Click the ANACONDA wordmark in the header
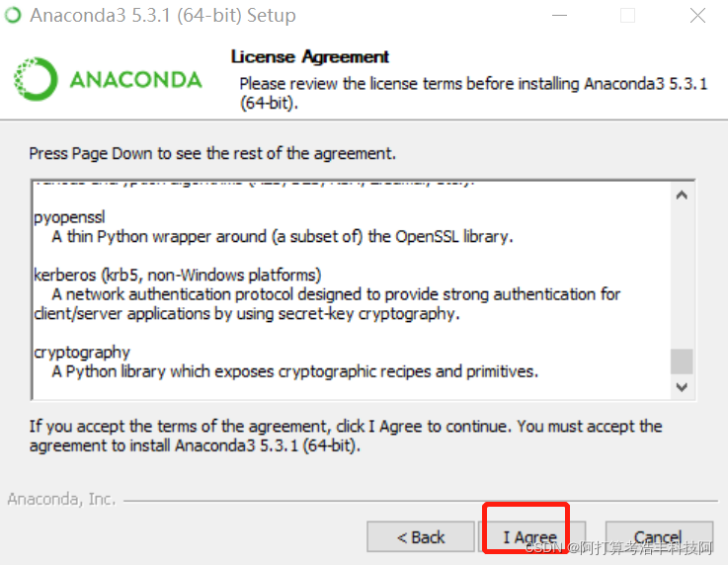The width and height of the screenshot is (728, 565). [x=136, y=80]
